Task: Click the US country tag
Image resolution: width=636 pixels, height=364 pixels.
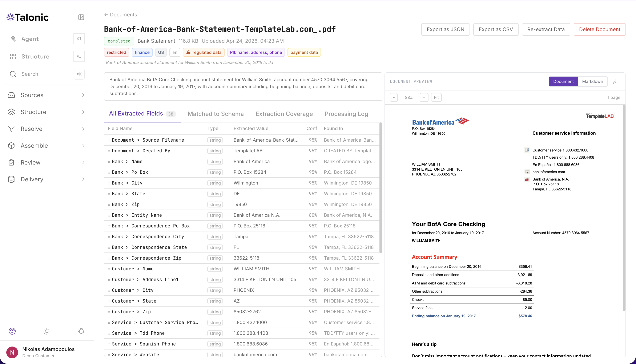Action: (161, 52)
